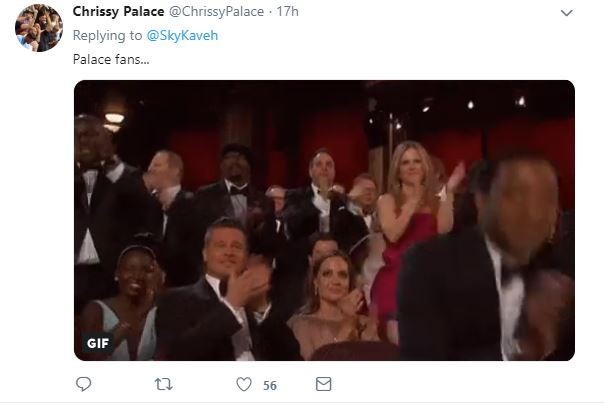The image size is (604, 406).
Task: Like the tweet with the heart icon
Action: point(244,384)
